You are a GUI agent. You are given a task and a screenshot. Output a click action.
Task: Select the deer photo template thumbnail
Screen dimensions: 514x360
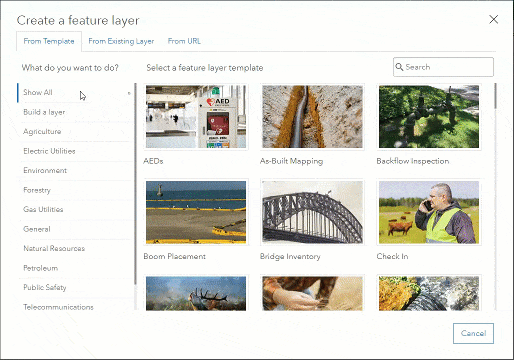click(196, 293)
